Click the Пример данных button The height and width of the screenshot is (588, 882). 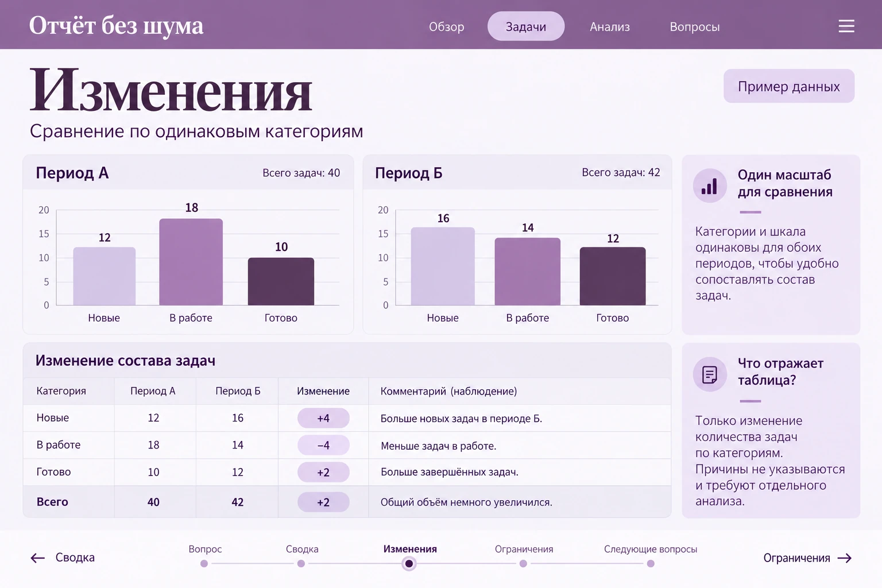tap(789, 86)
